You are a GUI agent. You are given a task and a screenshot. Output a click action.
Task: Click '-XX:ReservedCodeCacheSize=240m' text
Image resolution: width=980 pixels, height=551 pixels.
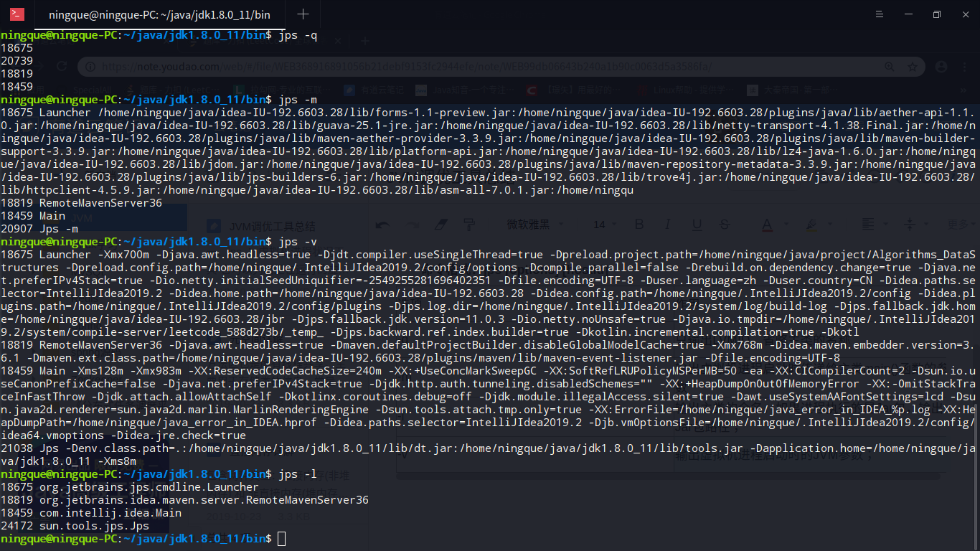click(284, 371)
